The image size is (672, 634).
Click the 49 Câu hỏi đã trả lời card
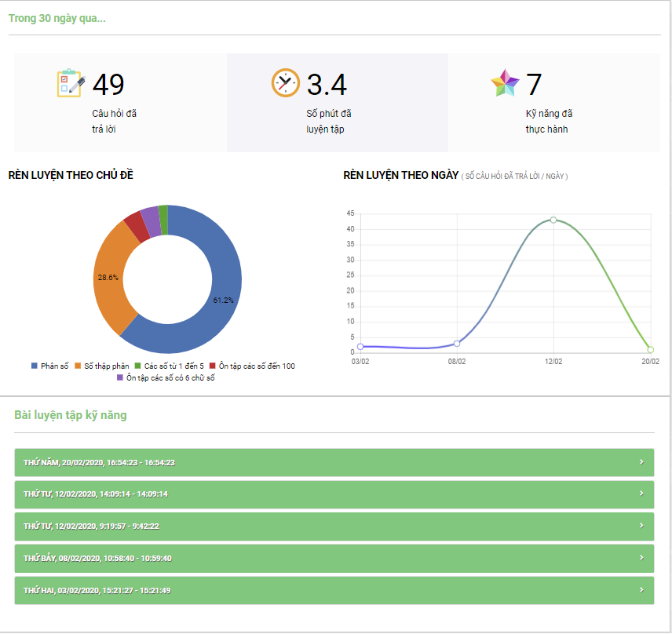point(120,102)
